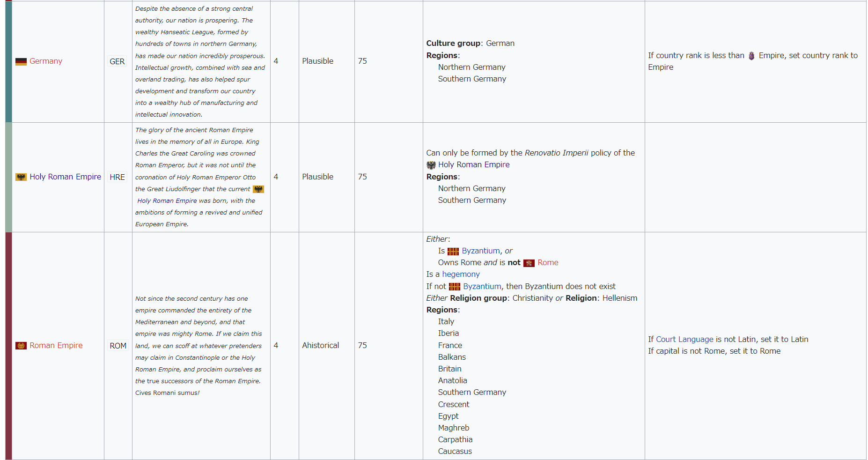Open the red Rome link

click(548, 262)
